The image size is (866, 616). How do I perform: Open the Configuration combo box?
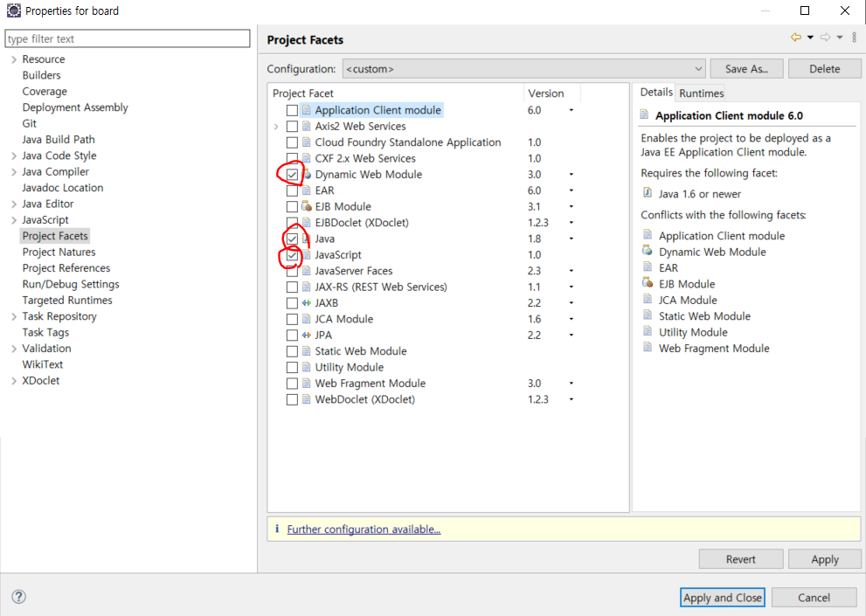[523, 69]
